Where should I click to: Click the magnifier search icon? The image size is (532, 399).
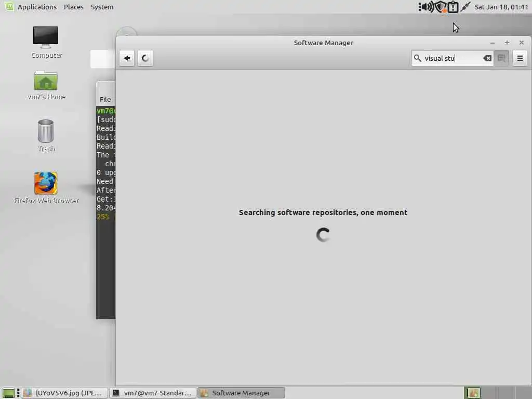point(418,58)
